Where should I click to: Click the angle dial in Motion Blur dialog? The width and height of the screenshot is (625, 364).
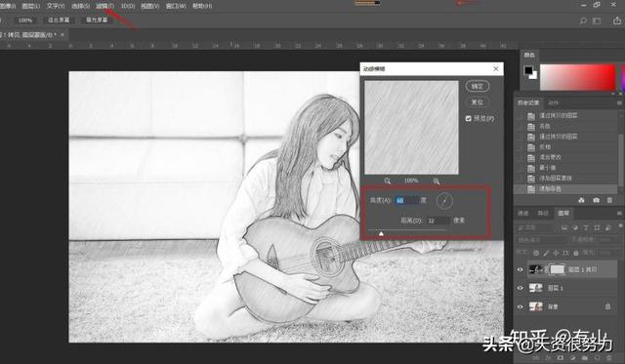point(444,201)
